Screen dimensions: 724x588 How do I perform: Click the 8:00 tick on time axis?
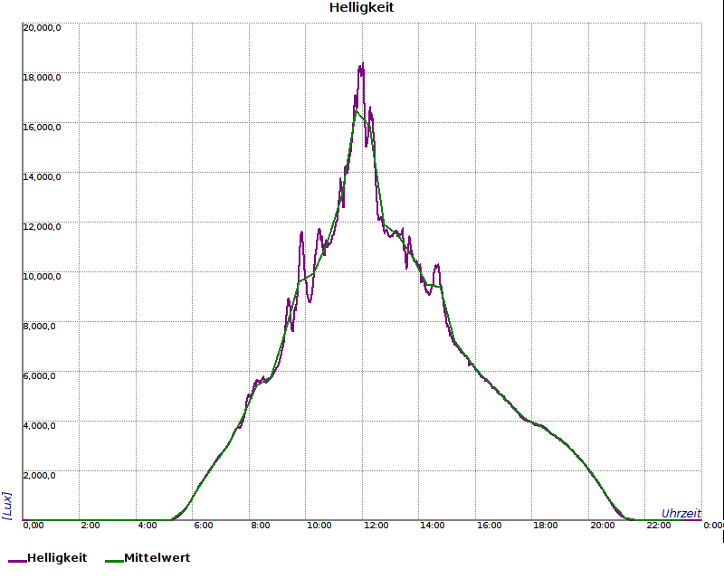pos(261,526)
